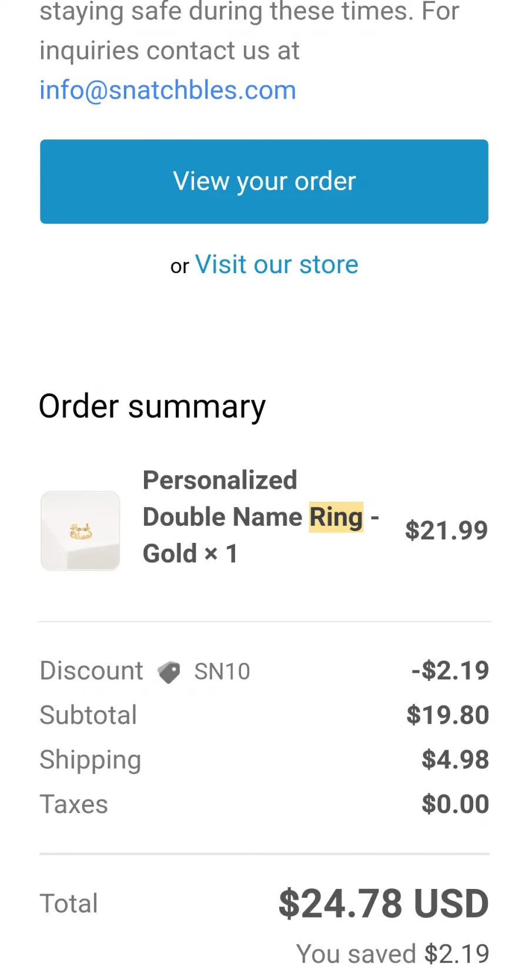Tap the Total label
Screen dimensions: 529x980
click(x=69, y=904)
